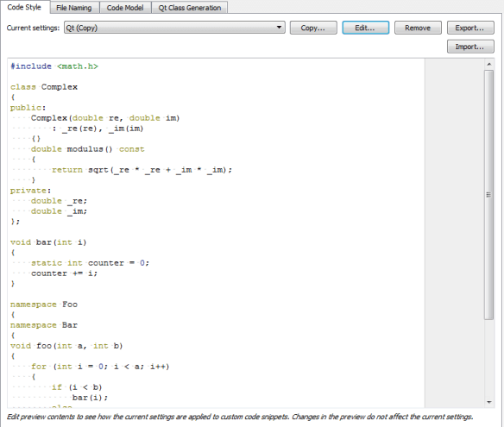The height and width of the screenshot is (427, 504).
Task: Click the 'class Complex' line
Action: click(x=44, y=87)
